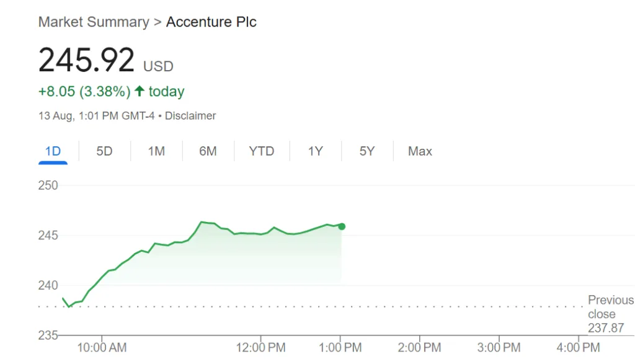Screen dimensions: 635x364
Task: Switch to the 5D chart tab
Action: (104, 151)
